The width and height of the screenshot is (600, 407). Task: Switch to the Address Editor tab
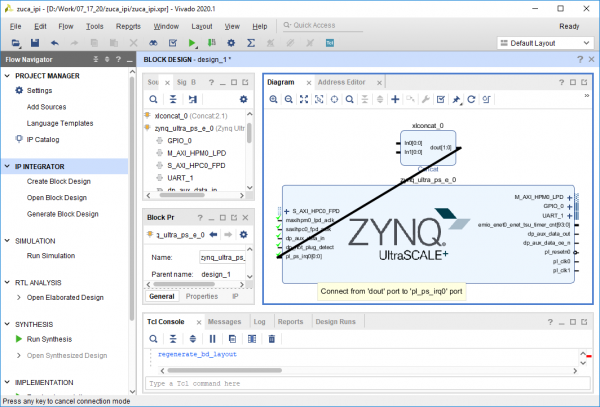tap(341, 81)
